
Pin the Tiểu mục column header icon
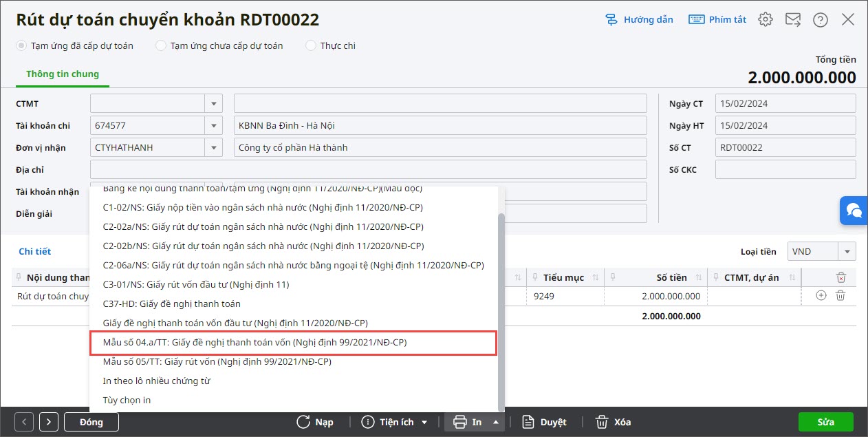point(534,277)
